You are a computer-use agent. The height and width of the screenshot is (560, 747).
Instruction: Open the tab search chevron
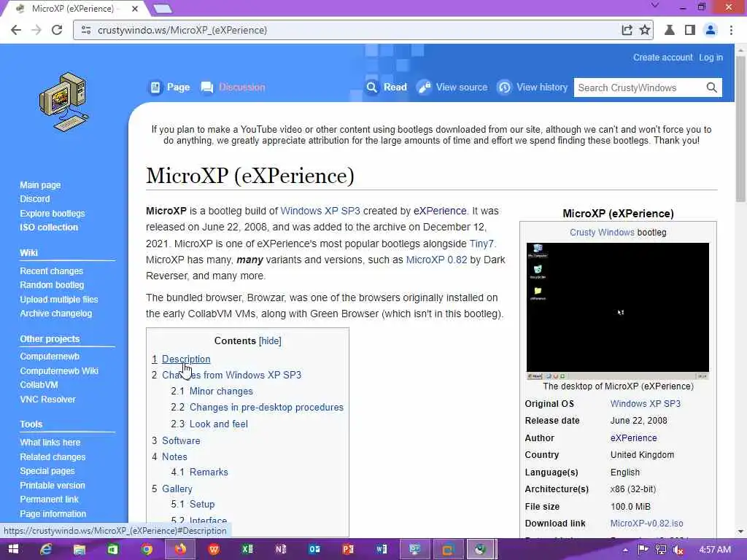655,6
